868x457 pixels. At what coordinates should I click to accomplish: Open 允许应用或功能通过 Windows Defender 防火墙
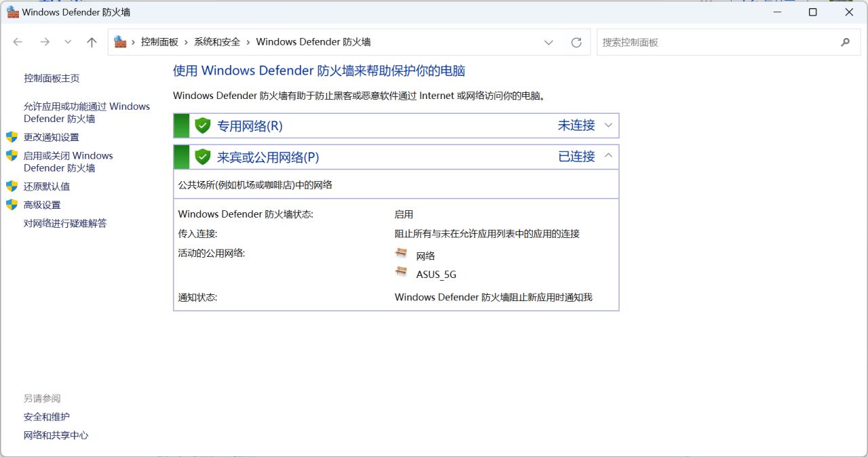[x=87, y=113]
